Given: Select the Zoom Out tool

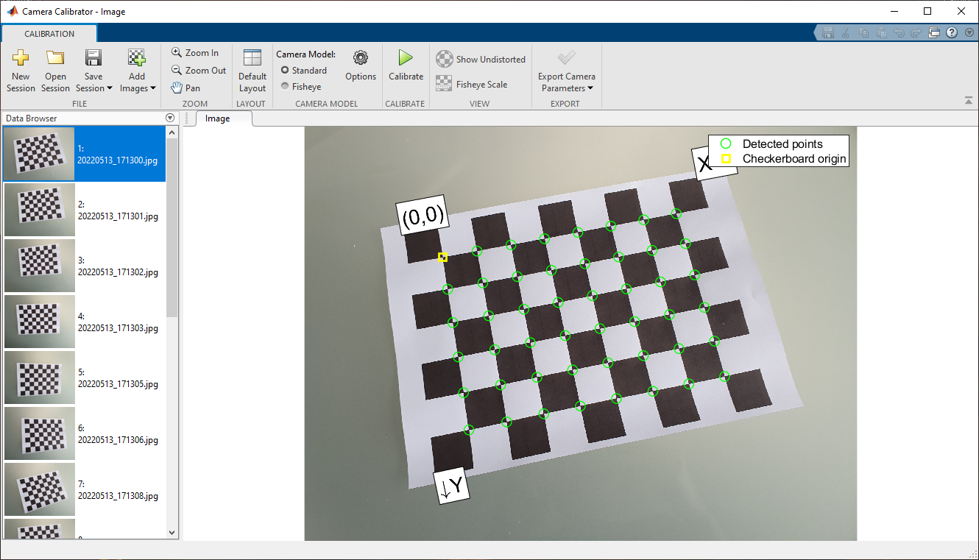Looking at the screenshot, I should tap(198, 71).
